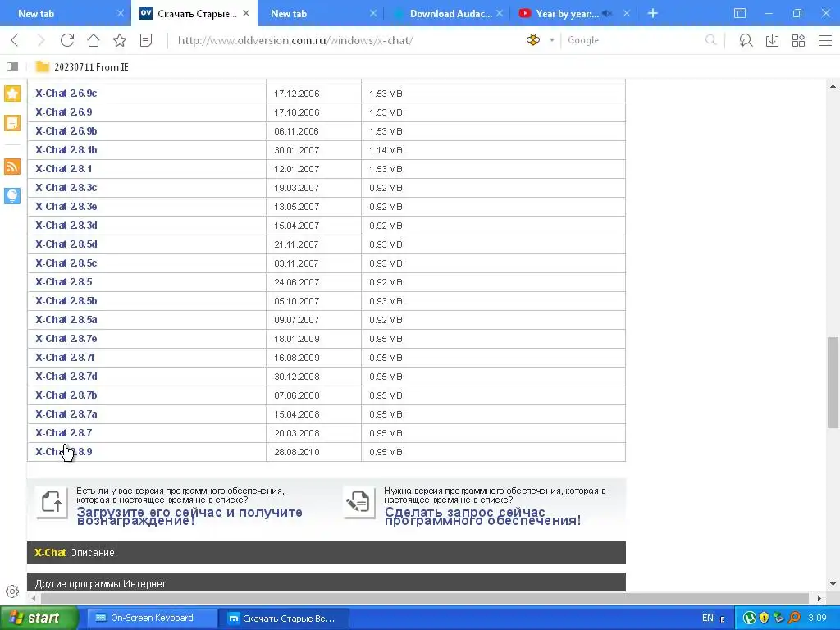Click the scrollbar up arrow

coord(833,85)
